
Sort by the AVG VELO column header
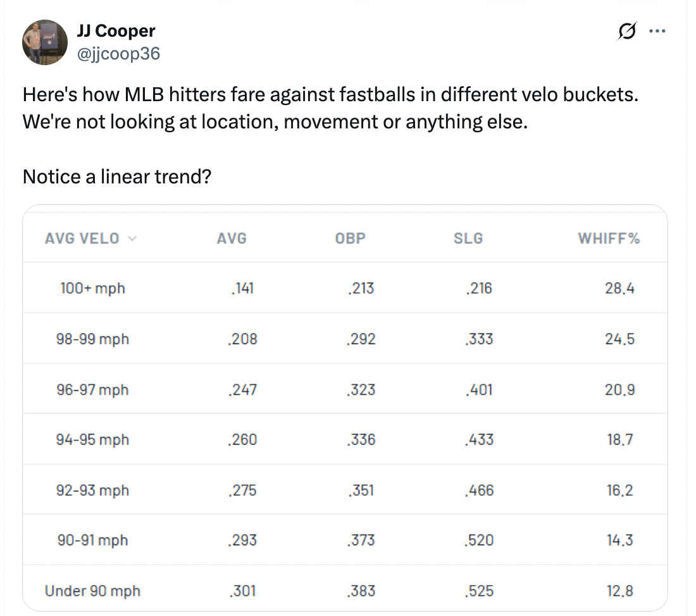(82, 238)
